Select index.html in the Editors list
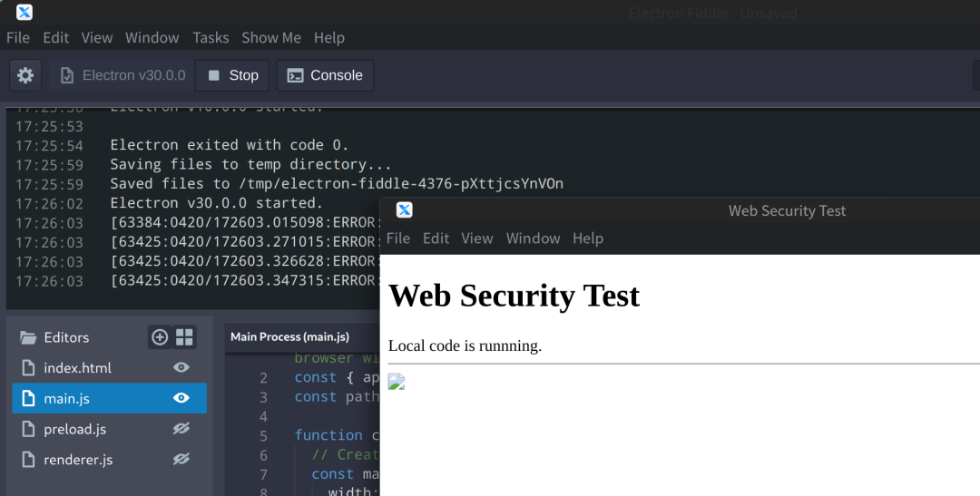 pyautogui.click(x=110, y=368)
